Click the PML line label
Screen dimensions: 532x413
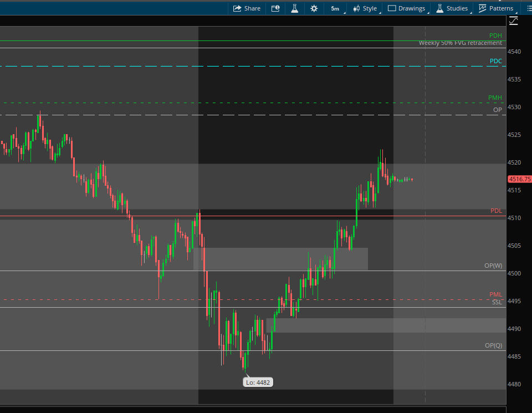pos(495,294)
